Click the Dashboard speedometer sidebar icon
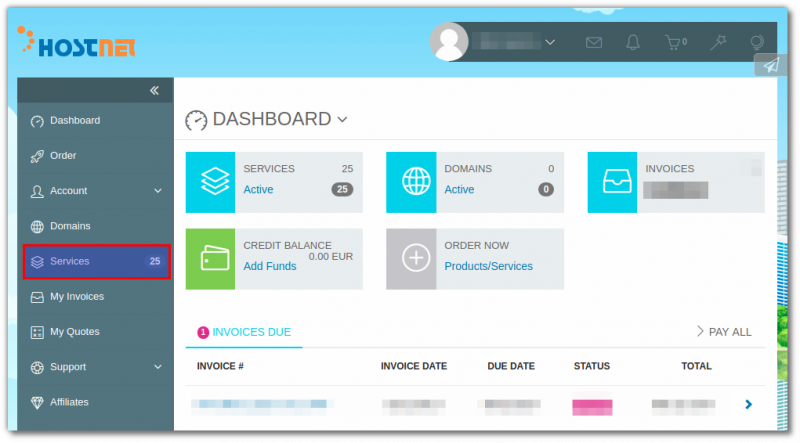This screenshot has width=800, height=443. tap(37, 121)
